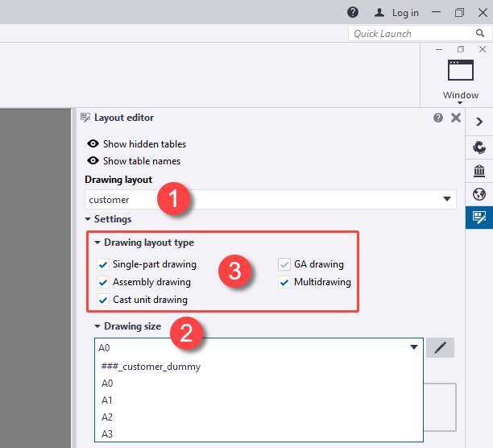The width and height of the screenshot is (493, 448).
Task: Open the bank building icon in the side pane
Action: (x=479, y=171)
